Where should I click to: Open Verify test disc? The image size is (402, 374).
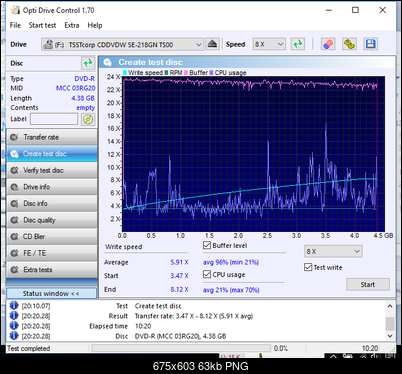tap(52, 170)
